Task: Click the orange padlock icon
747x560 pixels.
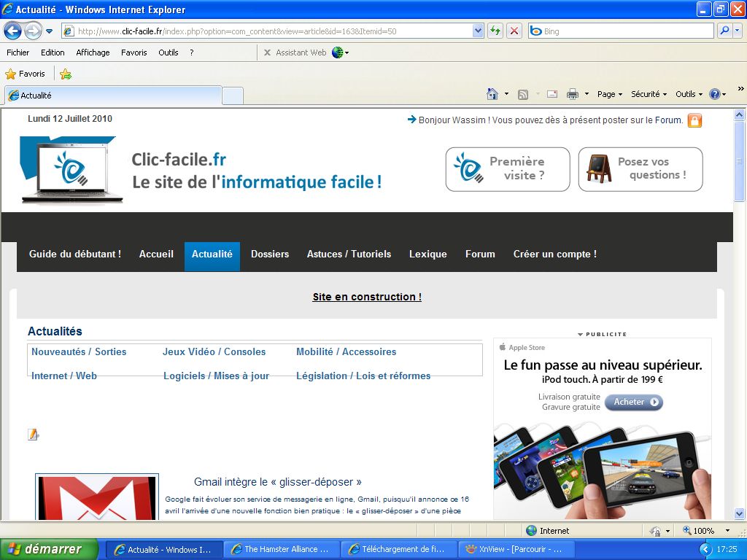Action: tap(694, 120)
